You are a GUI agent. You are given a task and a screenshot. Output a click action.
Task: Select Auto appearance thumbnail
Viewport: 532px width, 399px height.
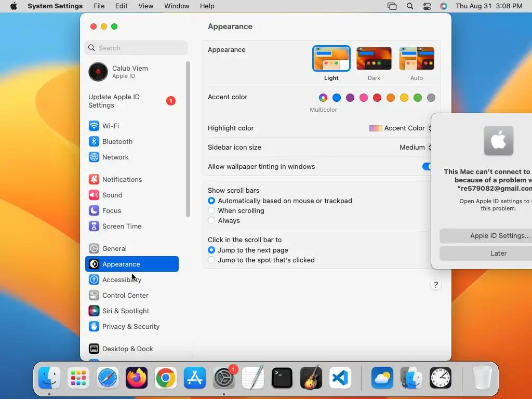click(x=417, y=59)
